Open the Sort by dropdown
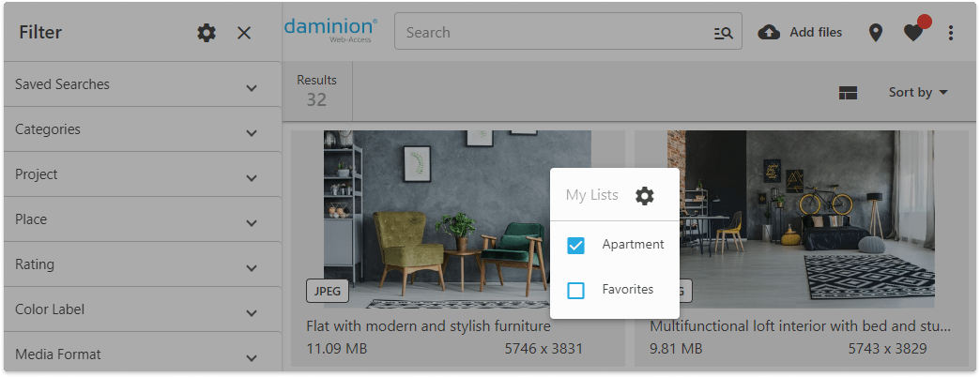This screenshot has width=980, height=377. point(918,92)
